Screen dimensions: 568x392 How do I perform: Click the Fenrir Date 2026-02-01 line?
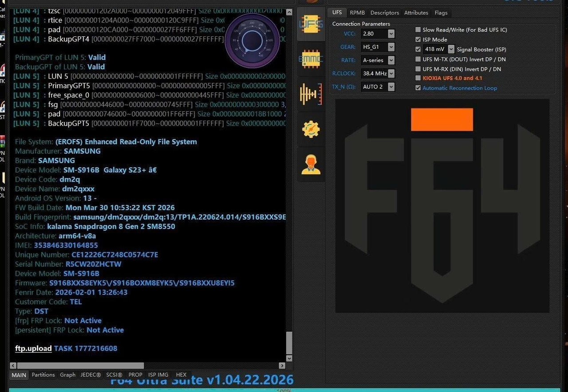[x=71, y=293]
